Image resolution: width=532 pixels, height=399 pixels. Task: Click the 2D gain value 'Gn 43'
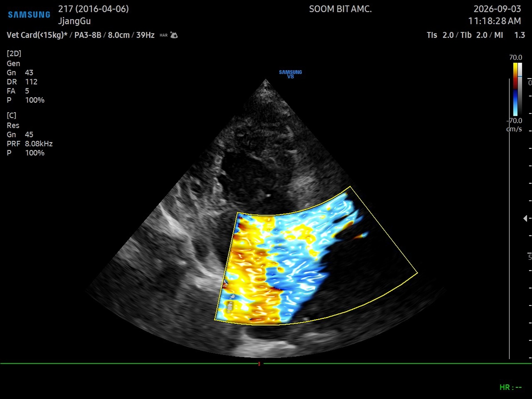pyautogui.click(x=20, y=73)
